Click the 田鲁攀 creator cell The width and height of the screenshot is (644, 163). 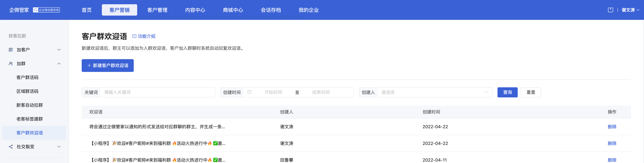287,160
